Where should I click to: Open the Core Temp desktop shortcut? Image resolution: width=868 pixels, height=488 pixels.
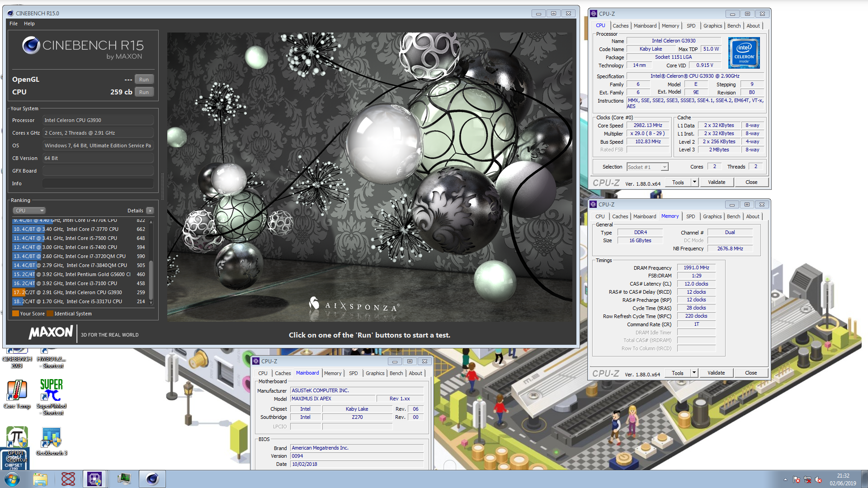tap(17, 394)
